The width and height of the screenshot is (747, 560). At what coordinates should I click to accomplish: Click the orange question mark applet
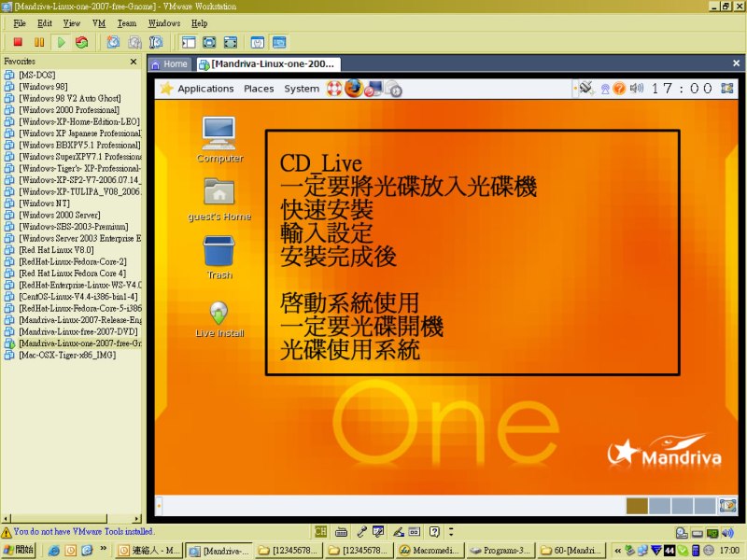click(619, 89)
